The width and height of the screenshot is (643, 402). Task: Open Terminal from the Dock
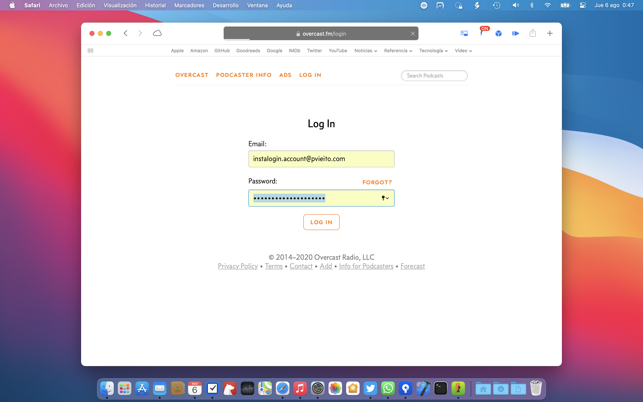(x=440, y=388)
